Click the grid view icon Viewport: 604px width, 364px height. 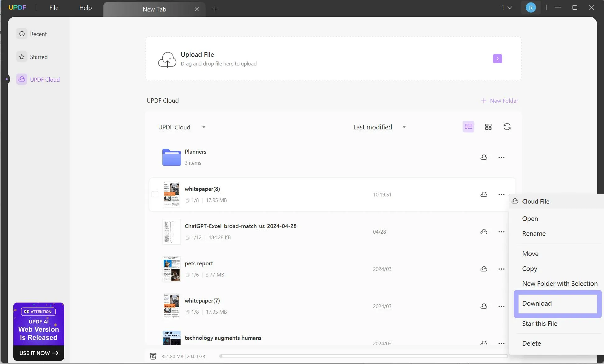pos(488,127)
